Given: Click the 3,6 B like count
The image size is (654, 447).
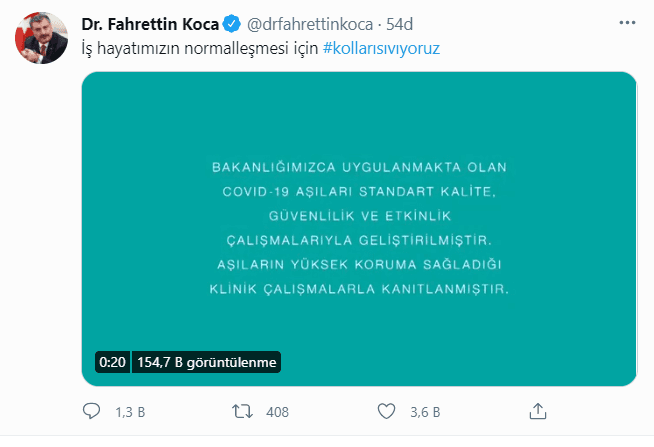Looking at the screenshot, I should (424, 410).
